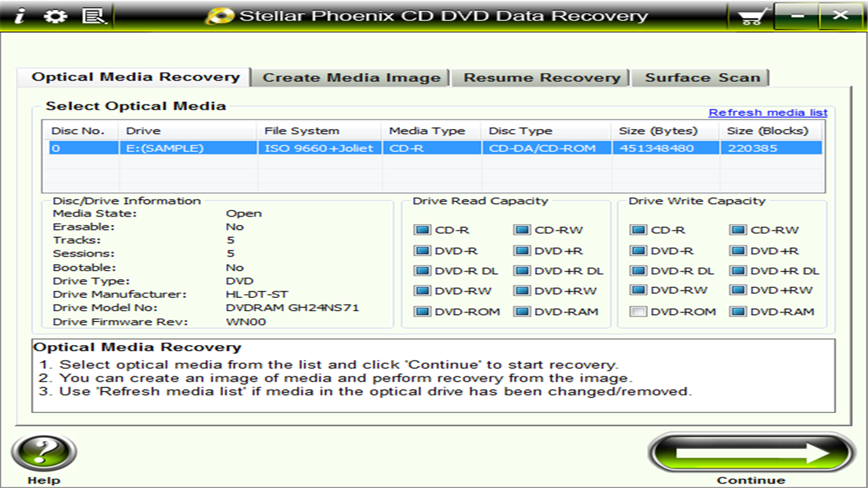
Task: Toggle unchecked DVD-ROM in Drive Write Capacity
Action: click(x=638, y=311)
